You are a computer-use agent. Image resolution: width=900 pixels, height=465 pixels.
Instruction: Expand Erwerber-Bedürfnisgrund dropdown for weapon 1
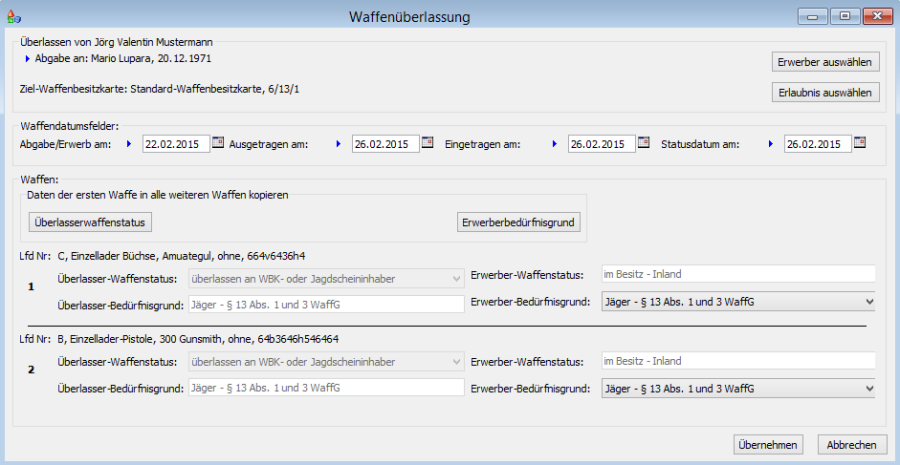pyautogui.click(x=868, y=302)
